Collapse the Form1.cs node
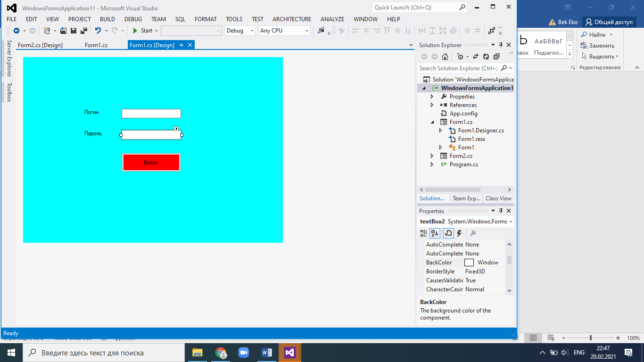This screenshot has height=362, width=644. point(432,122)
